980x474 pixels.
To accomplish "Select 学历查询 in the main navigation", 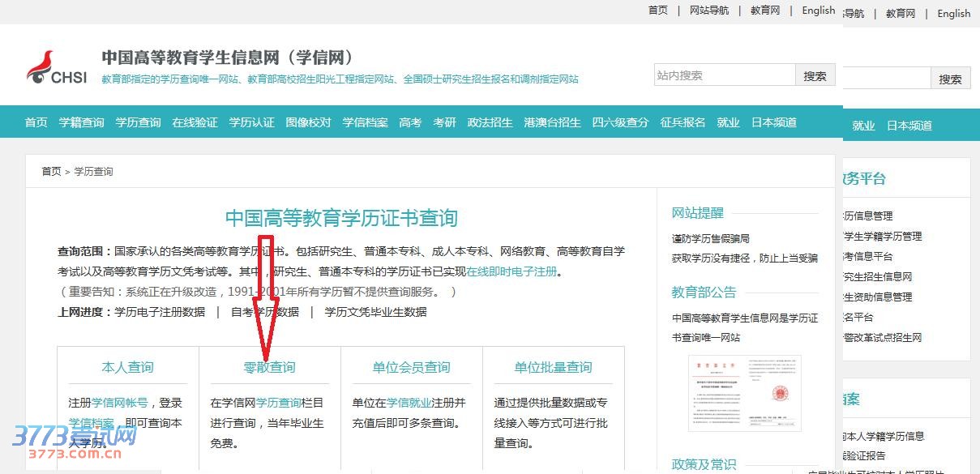I will (x=138, y=122).
